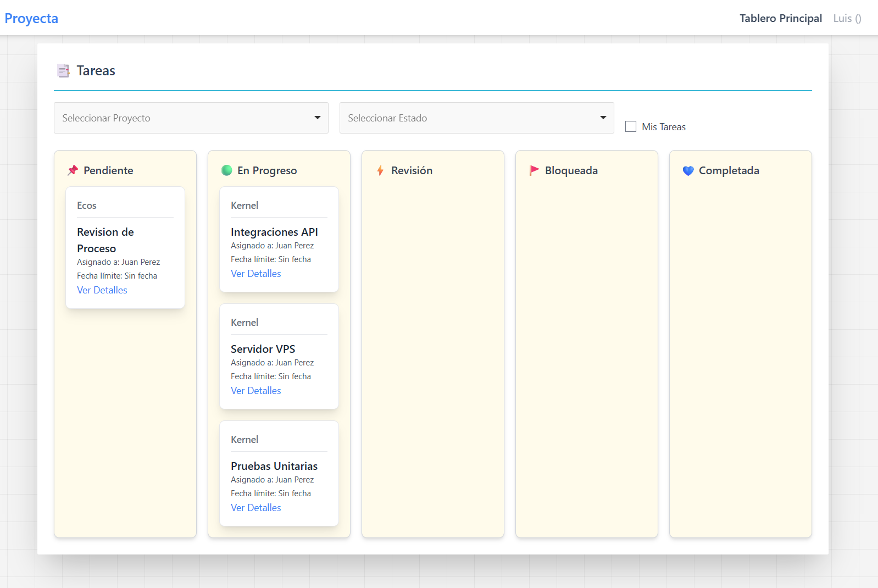Click the red flag Bloqueada icon
This screenshot has height=588, width=878.
(x=534, y=170)
